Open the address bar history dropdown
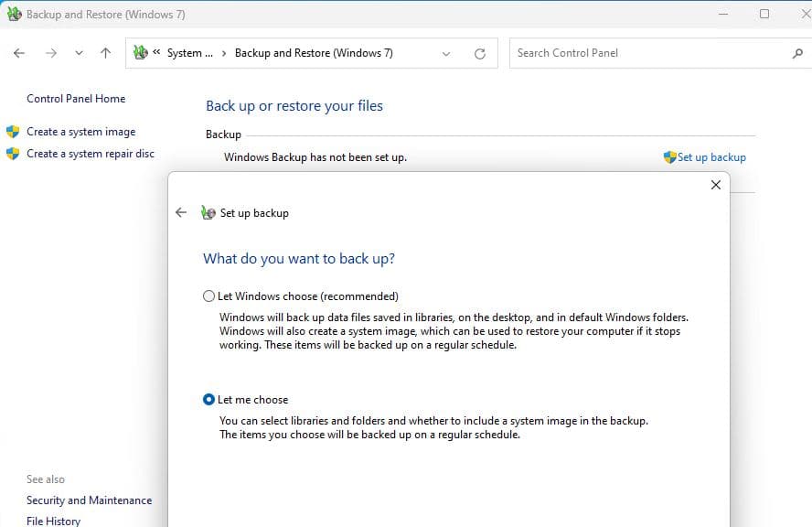812x527 pixels. tap(446, 53)
